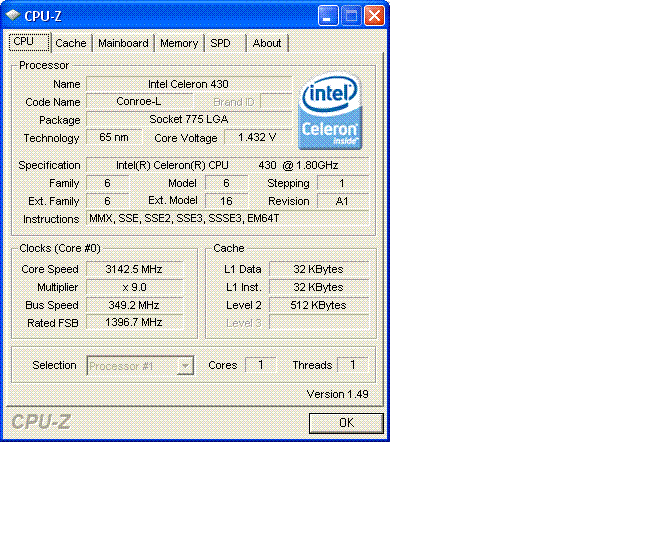
Task: Click the Technology value 65 nm
Action: [114, 137]
